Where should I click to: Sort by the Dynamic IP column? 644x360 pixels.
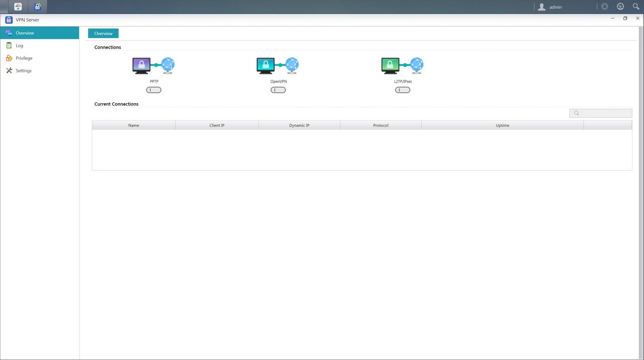pyautogui.click(x=299, y=125)
